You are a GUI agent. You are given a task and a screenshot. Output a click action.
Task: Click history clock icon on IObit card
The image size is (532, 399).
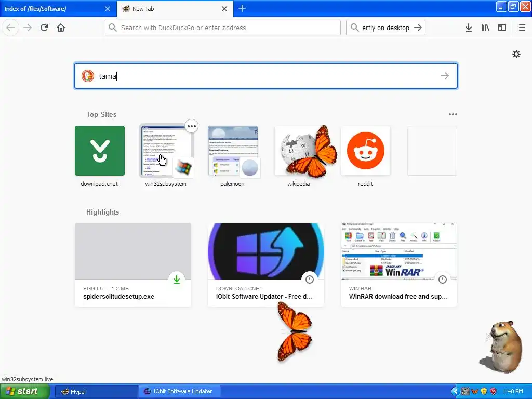310,280
